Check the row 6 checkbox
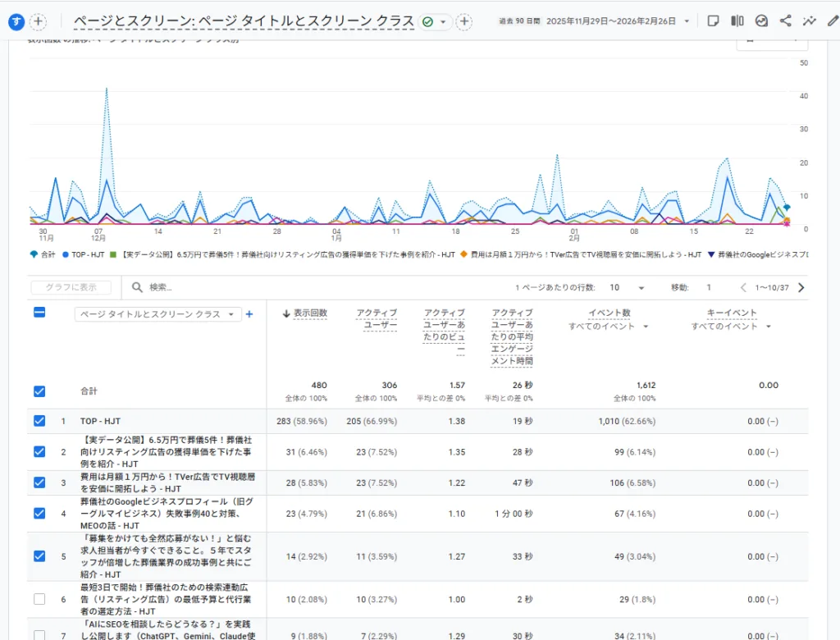The image size is (840, 640). [x=39, y=599]
